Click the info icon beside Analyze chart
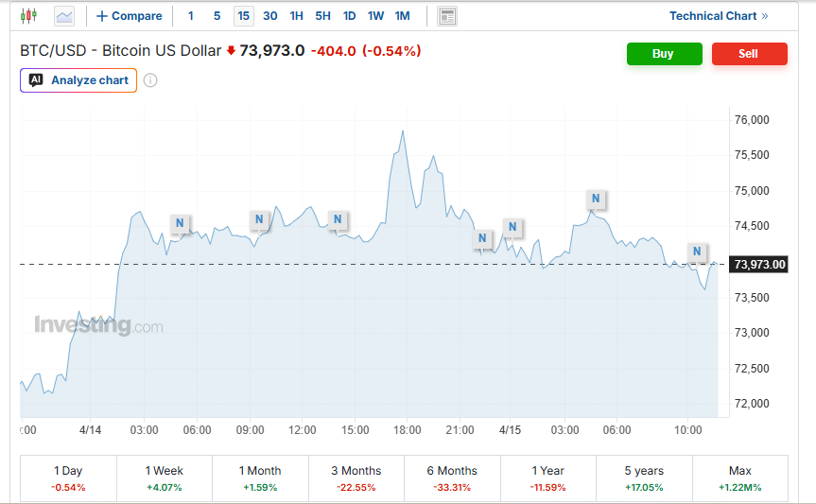The image size is (816, 504). tap(150, 80)
